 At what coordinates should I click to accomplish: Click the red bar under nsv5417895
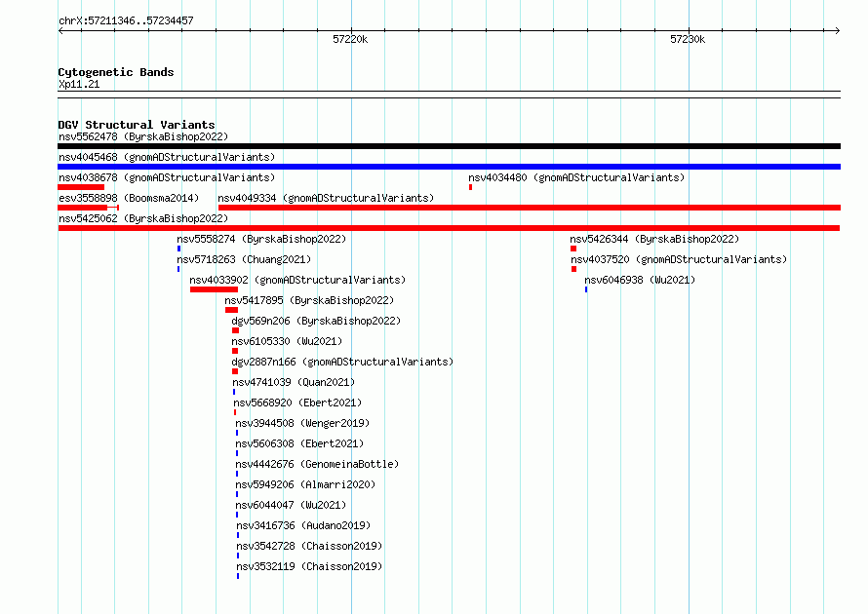[x=231, y=310]
